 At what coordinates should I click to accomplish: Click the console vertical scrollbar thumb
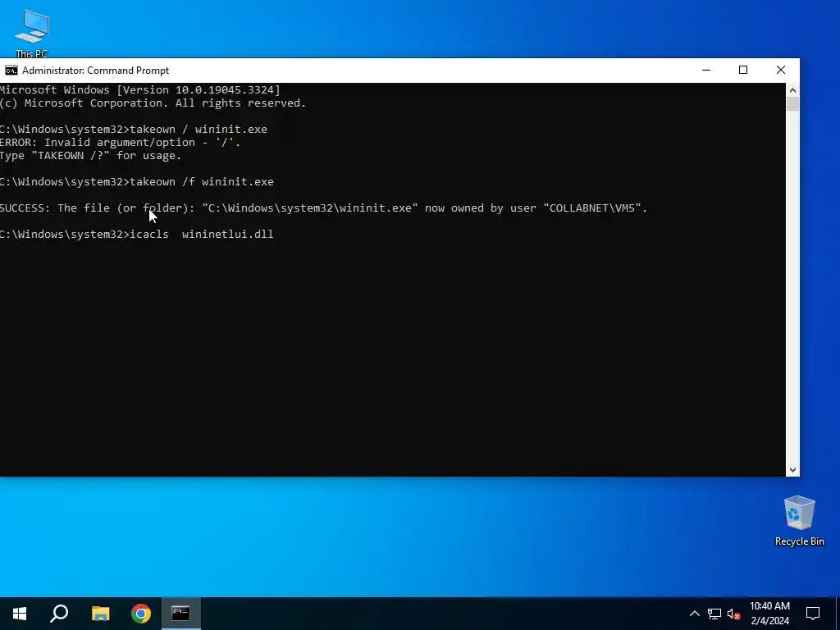point(792,103)
